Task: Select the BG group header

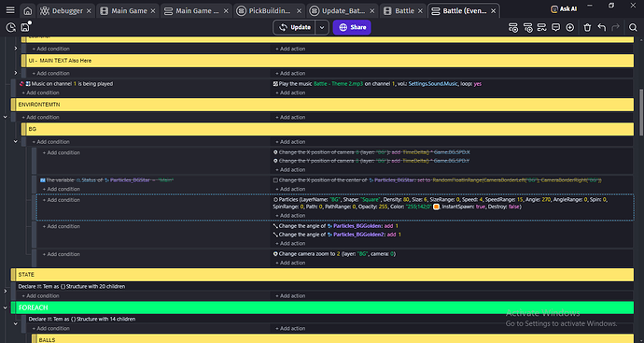Action: point(328,129)
